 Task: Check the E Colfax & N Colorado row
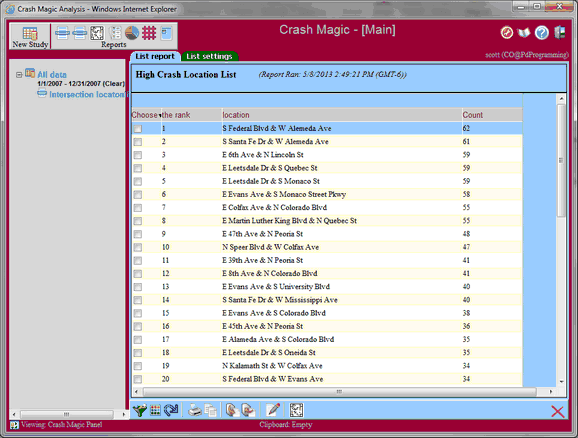click(138, 208)
